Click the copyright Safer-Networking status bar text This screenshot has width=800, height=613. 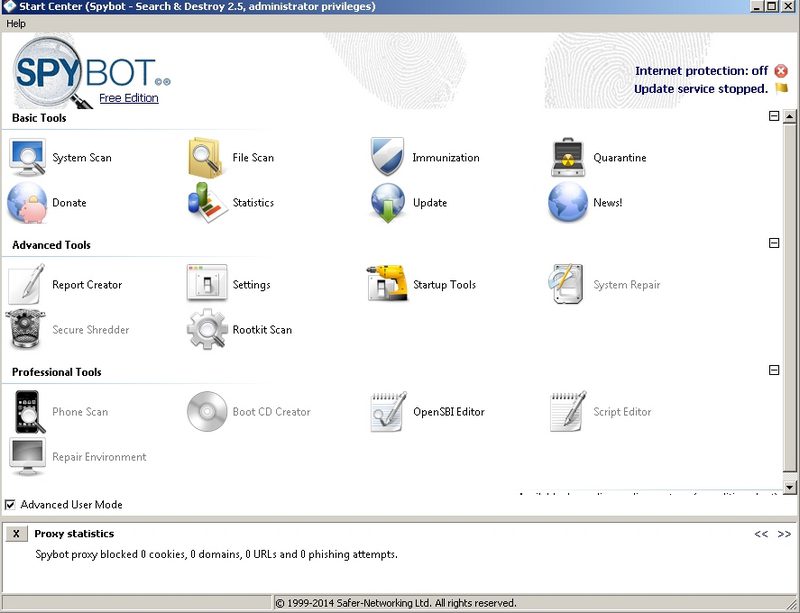(396, 603)
